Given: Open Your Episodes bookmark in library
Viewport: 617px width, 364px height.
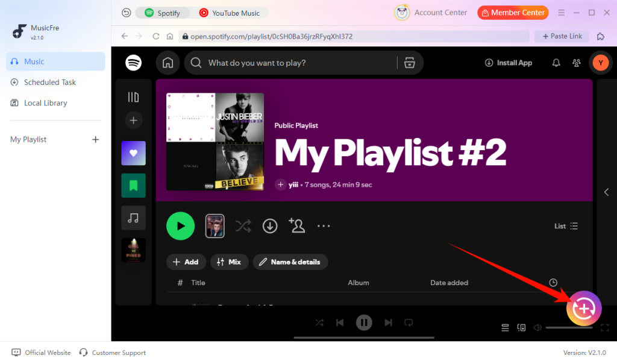Looking at the screenshot, I should click(133, 186).
